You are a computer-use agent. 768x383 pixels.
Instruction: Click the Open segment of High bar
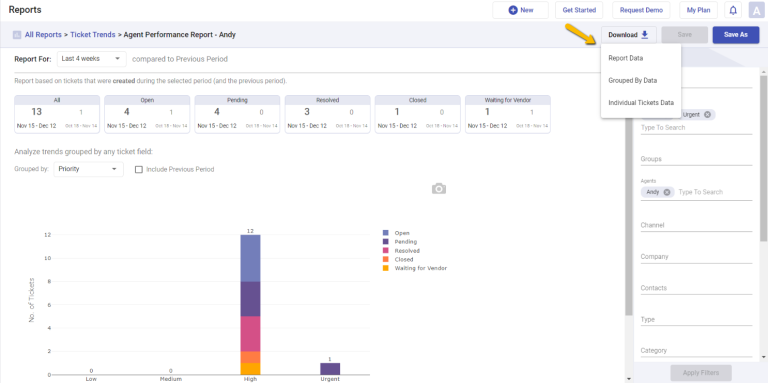(250, 258)
